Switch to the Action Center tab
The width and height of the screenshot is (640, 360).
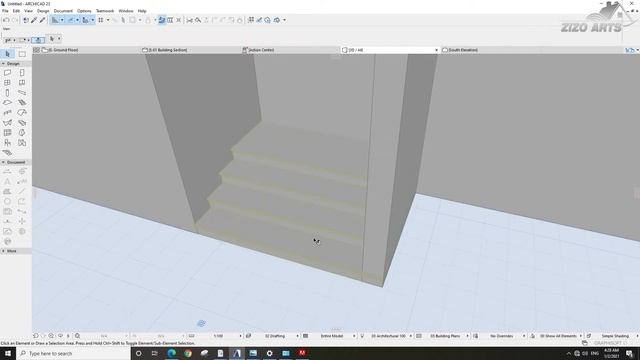point(290,50)
